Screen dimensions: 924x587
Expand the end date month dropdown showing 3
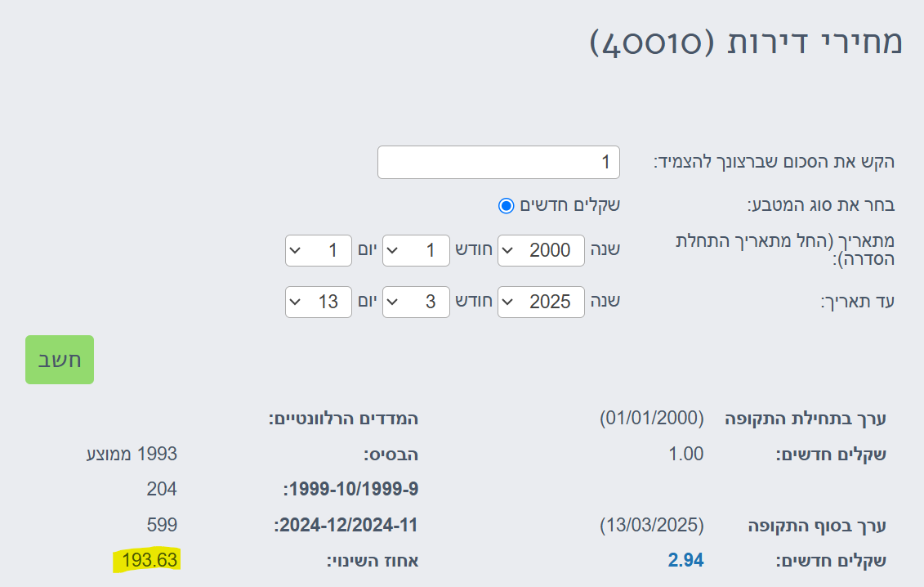[x=416, y=302]
